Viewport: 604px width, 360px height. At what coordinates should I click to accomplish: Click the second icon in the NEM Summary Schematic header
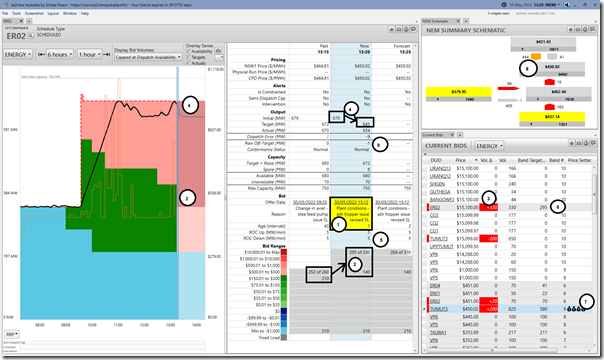(x=578, y=30)
